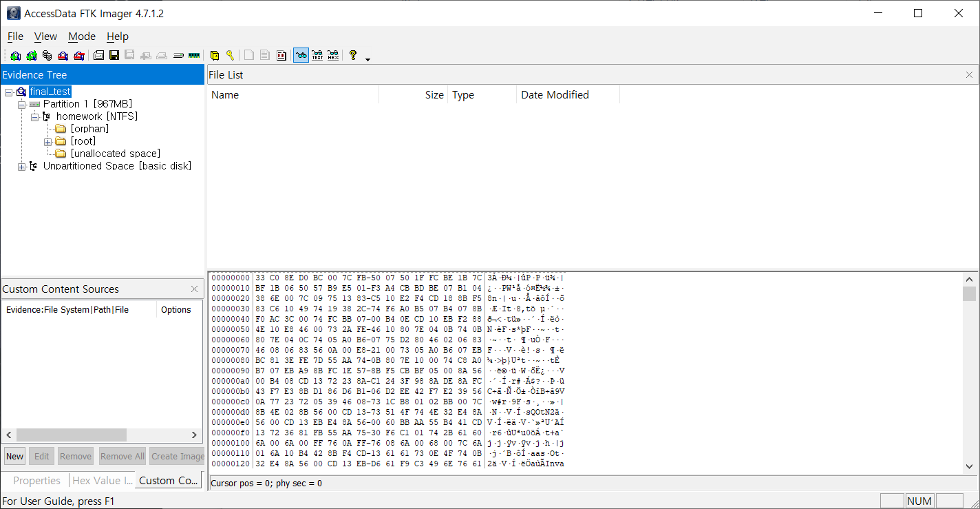Open the Mode menu
The image size is (980, 509).
tap(82, 37)
